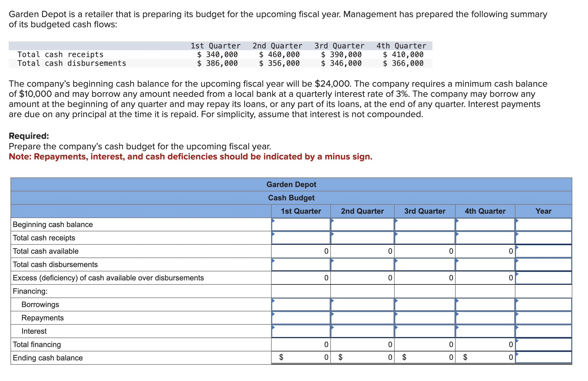
Task: Click Year column Beginning cash balance cell
Action: coord(543,224)
